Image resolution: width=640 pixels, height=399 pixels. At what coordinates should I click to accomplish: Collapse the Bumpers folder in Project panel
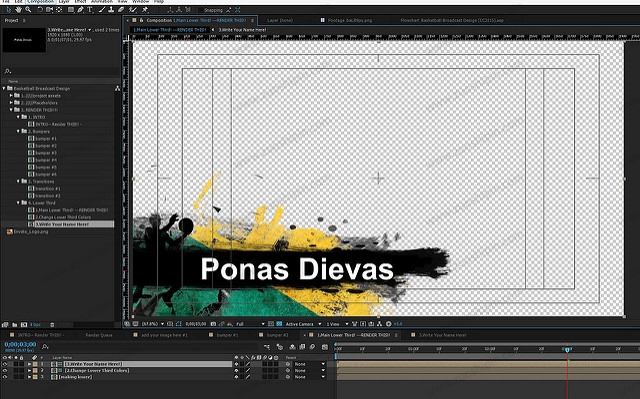(18, 131)
